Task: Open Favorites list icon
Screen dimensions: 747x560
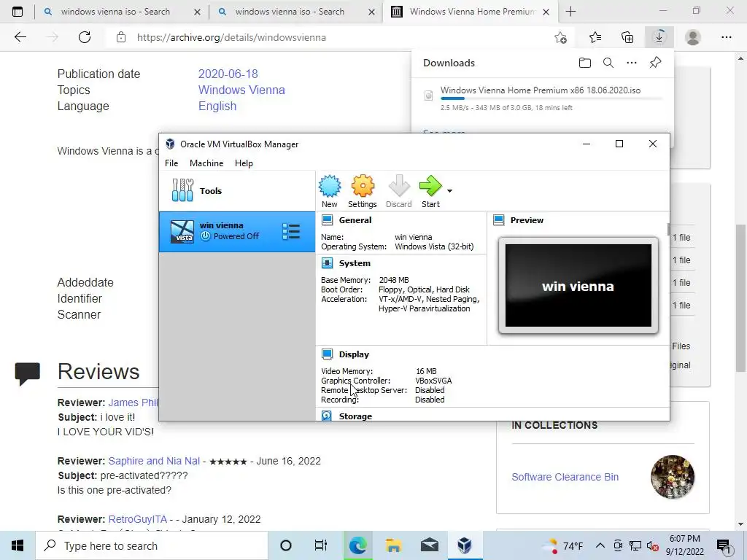Action: pyautogui.click(x=595, y=37)
